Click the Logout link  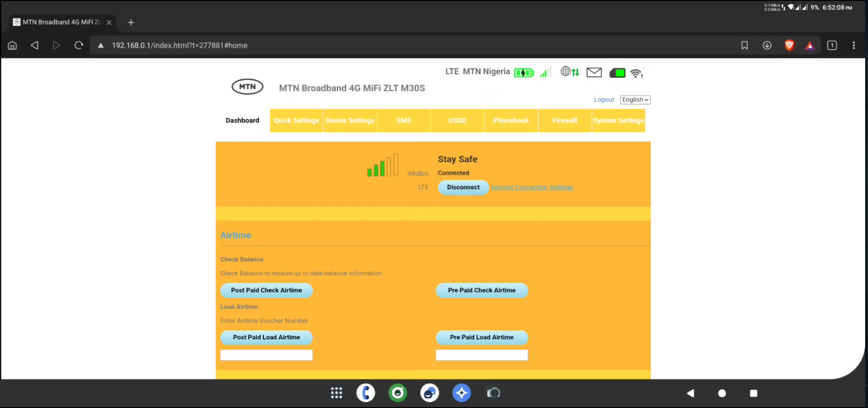pyautogui.click(x=604, y=100)
